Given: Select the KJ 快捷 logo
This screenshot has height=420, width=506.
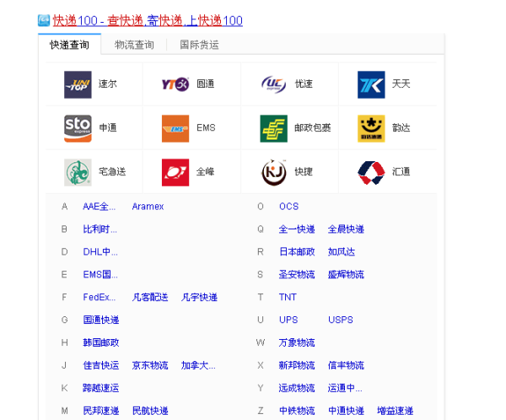Looking at the screenshot, I should tap(273, 172).
